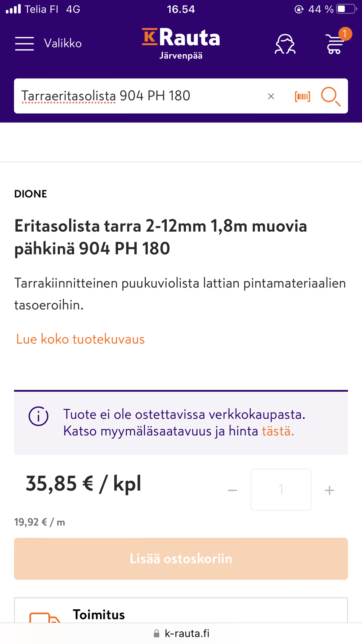The image size is (362, 644).
Task: Click the customer service account icon
Action: (285, 44)
